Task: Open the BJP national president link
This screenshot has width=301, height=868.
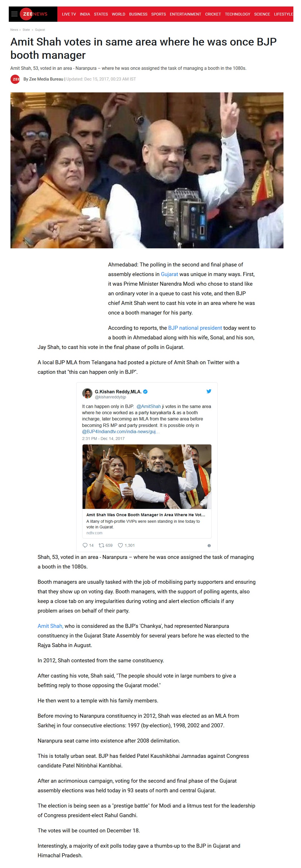Action: point(195,328)
